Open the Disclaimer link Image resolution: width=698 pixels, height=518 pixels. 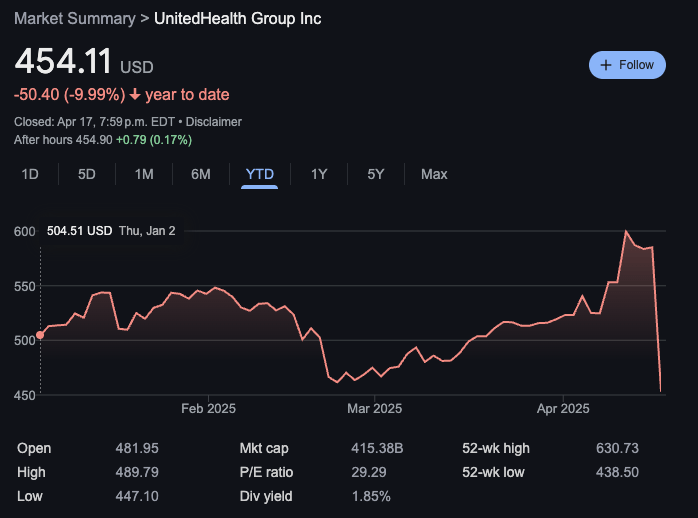click(x=214, y=122)
